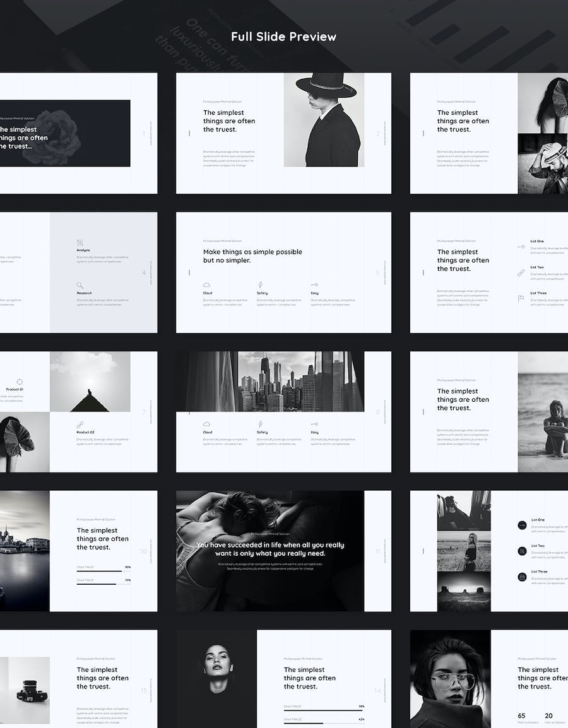Click the flag icon beside List Three
Image resolution: width=568 pixels, height=728 pixels.
(521, 298)
